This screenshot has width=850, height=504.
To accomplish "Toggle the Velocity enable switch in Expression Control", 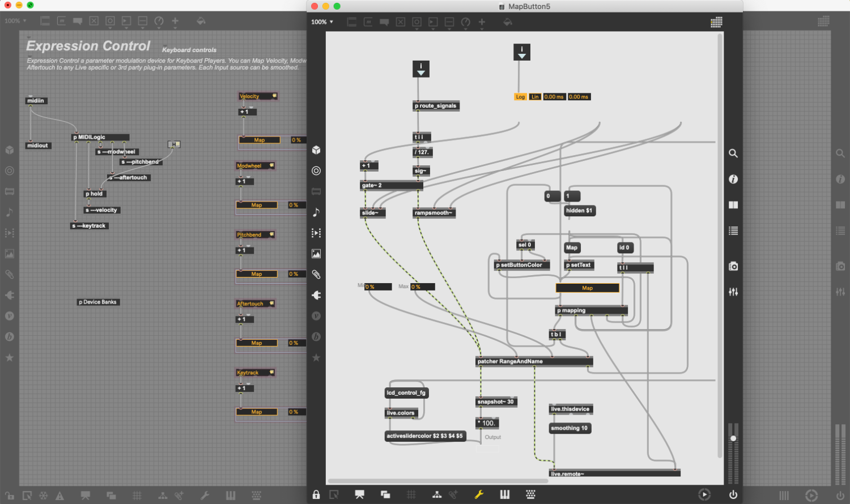I will tap(274, 96).
